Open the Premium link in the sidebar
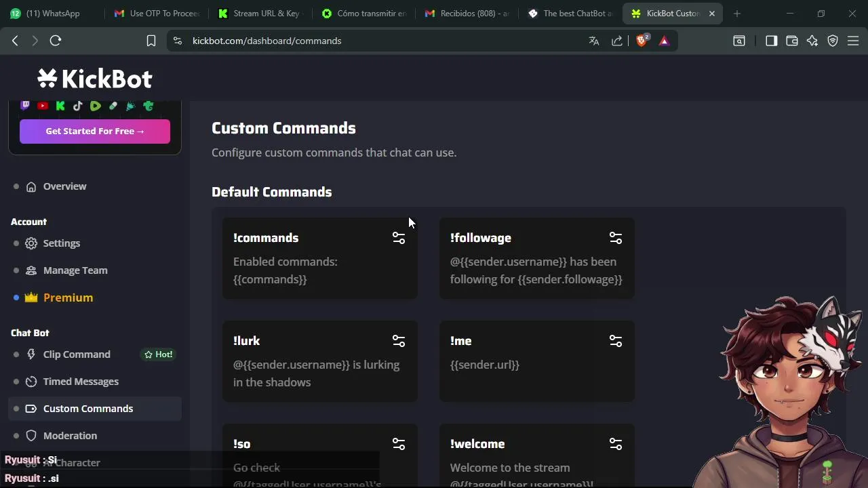The height and width of the screenshot is (488, 868). (68, 298)
